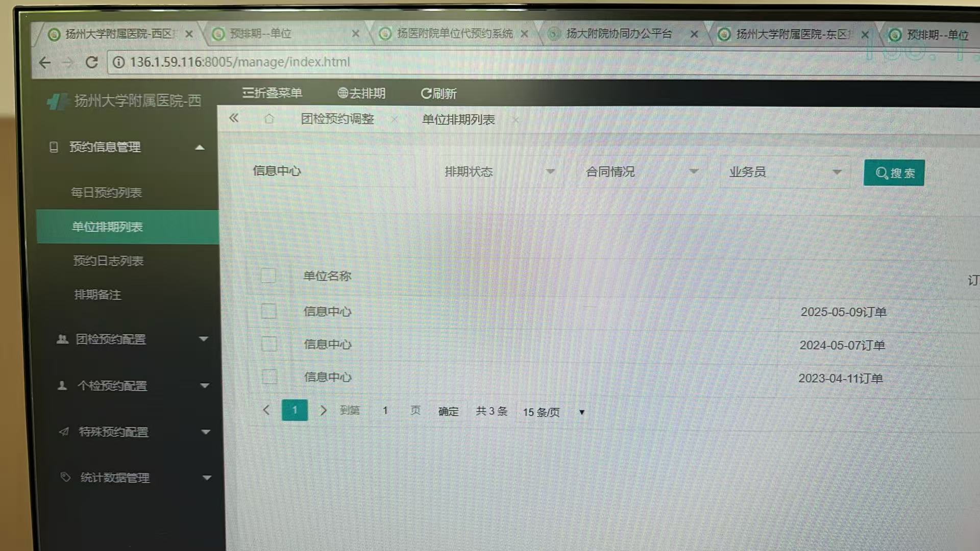Toggle the select-all checkbox in the table header
This screenshot has height=551, width=980.
pos(268,275)
